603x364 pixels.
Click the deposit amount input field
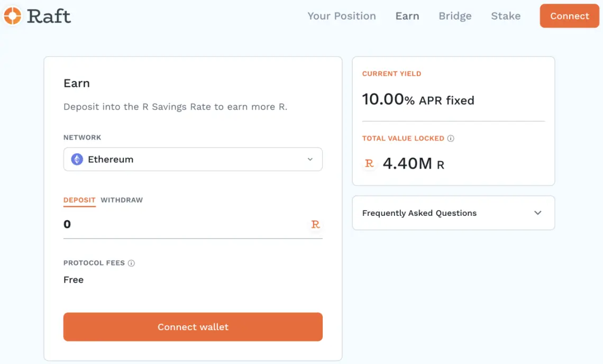pos(180,224)
